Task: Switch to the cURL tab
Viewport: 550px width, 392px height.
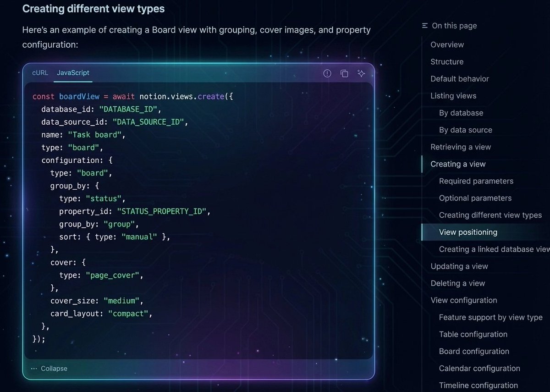Action: pyautogui.click(x=40, y=72)
